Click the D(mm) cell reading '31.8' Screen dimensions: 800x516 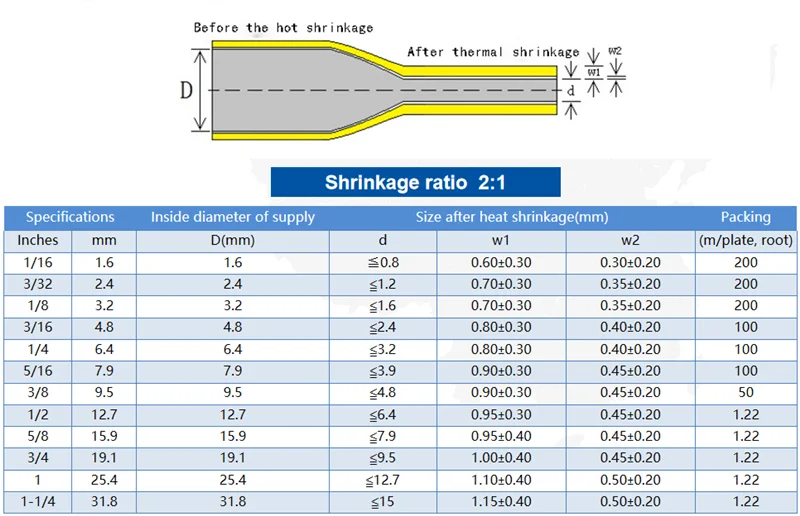tap(233, 501)
